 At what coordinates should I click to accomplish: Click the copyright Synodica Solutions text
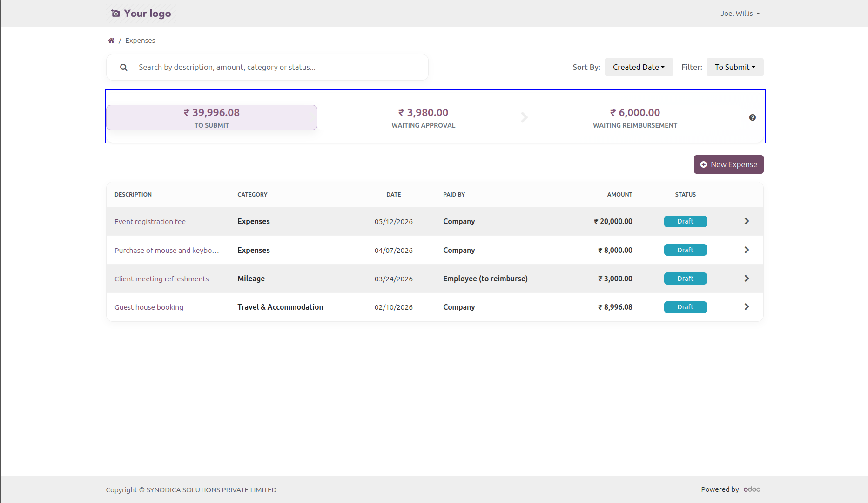pyautogui.click(x=191, y=490)
